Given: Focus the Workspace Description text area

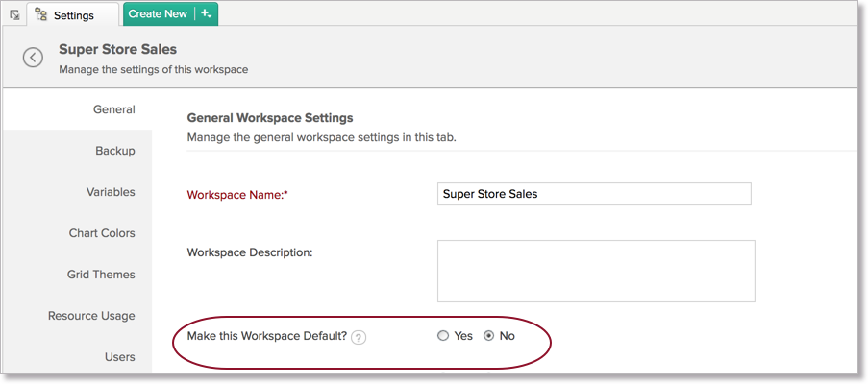Looking at the screenshot, I should [x=595, y=271].
